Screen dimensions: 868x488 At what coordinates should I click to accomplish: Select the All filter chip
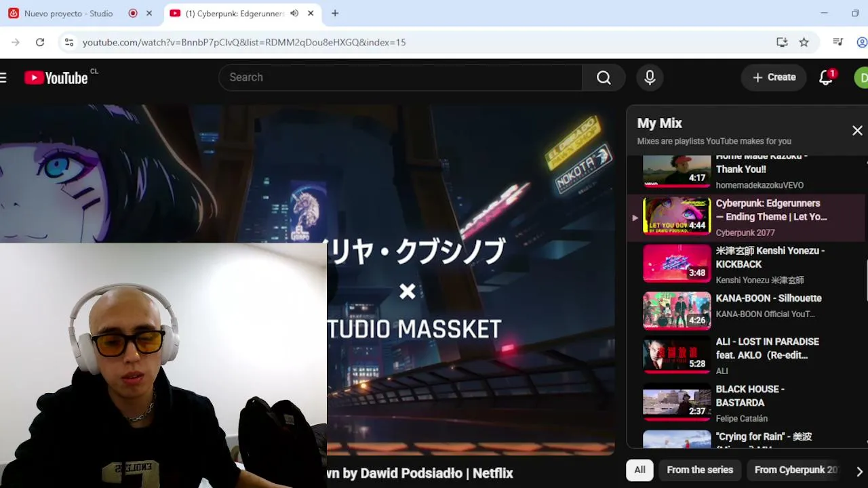[639, 470]
